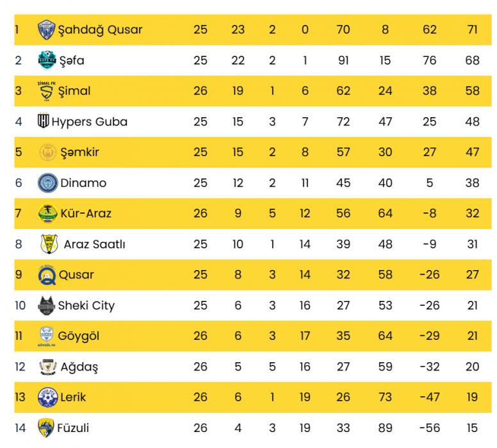
Task: Open the Göygöl FK logo
Action: [47, 336]
